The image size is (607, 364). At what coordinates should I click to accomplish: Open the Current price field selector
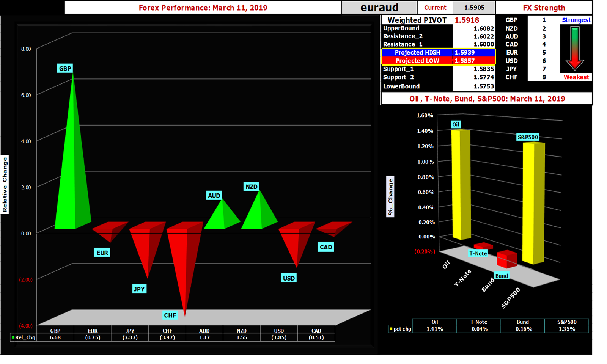(435, 7)
